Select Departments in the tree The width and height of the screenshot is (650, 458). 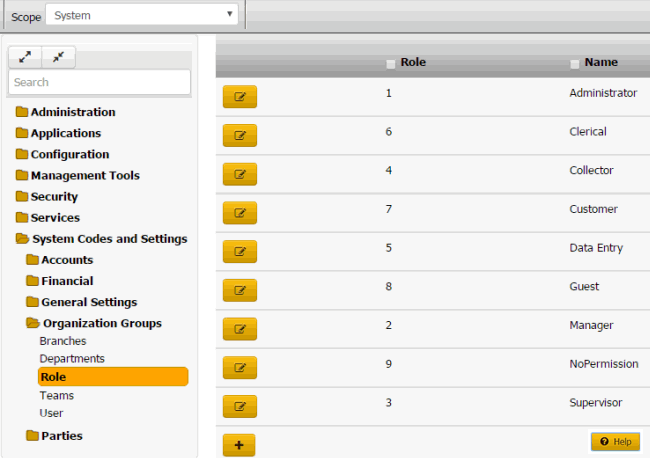pyautogui.click(x=72, y=358)
